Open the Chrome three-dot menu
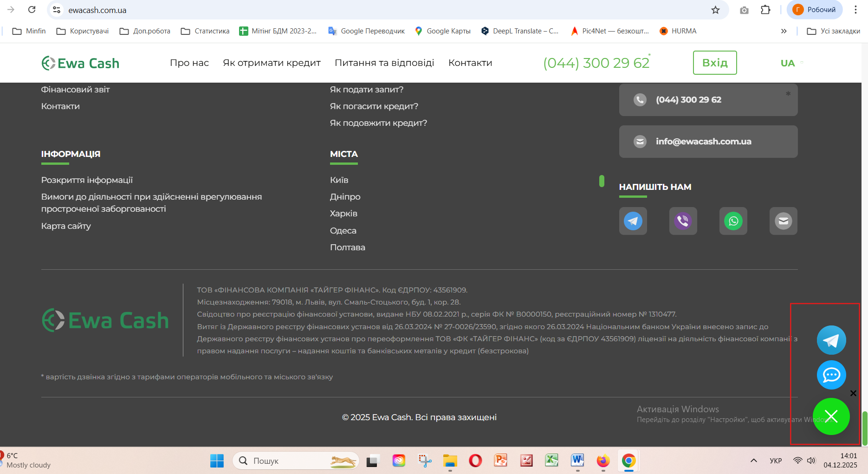The image size is (868, 474). point(855,10)
